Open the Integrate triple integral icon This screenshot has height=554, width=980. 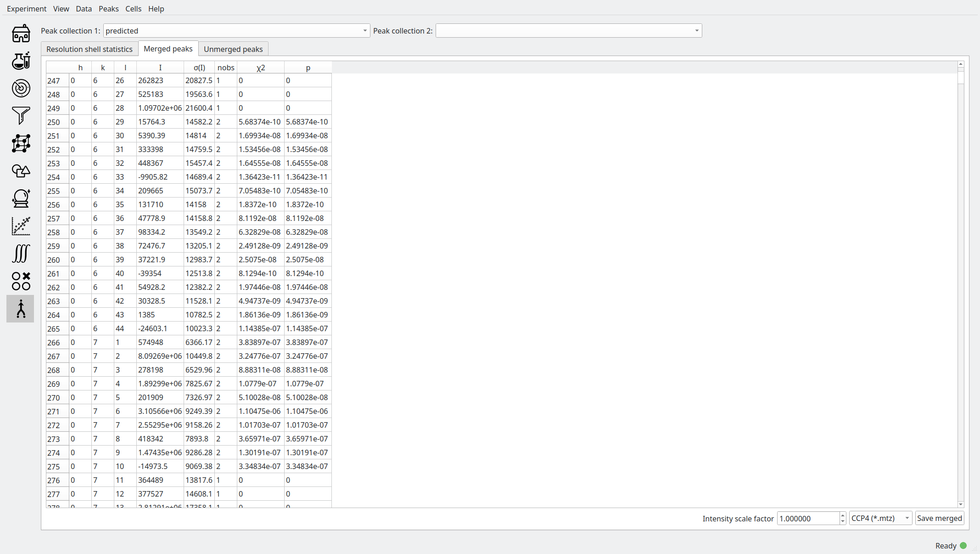tap(21, 254)
